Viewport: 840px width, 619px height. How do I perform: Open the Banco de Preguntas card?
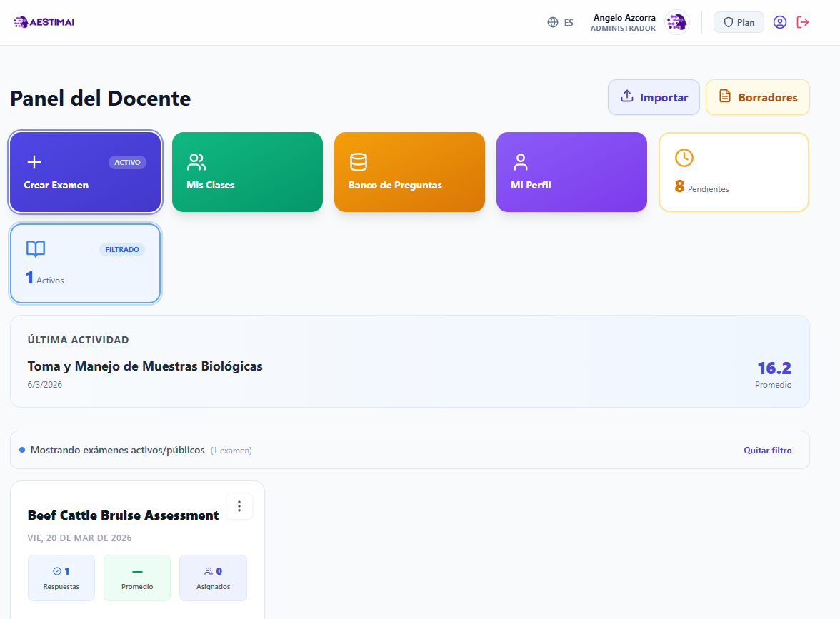(410, 172)
